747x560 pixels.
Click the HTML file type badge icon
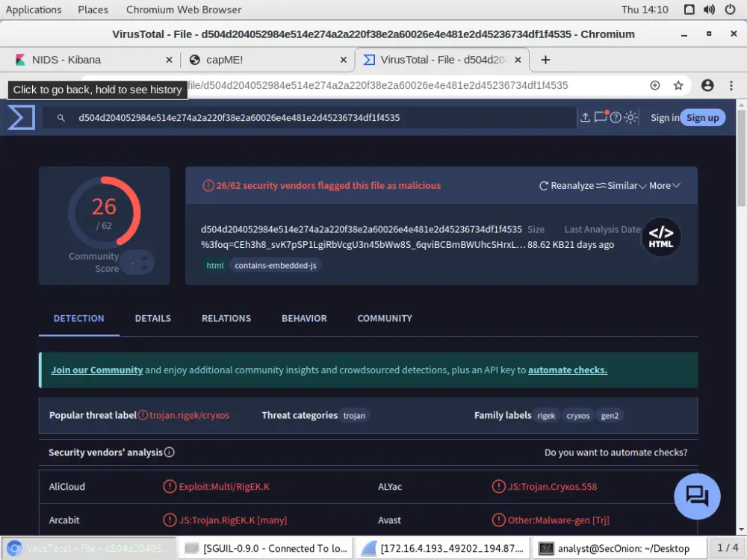[x=660, y=237]
